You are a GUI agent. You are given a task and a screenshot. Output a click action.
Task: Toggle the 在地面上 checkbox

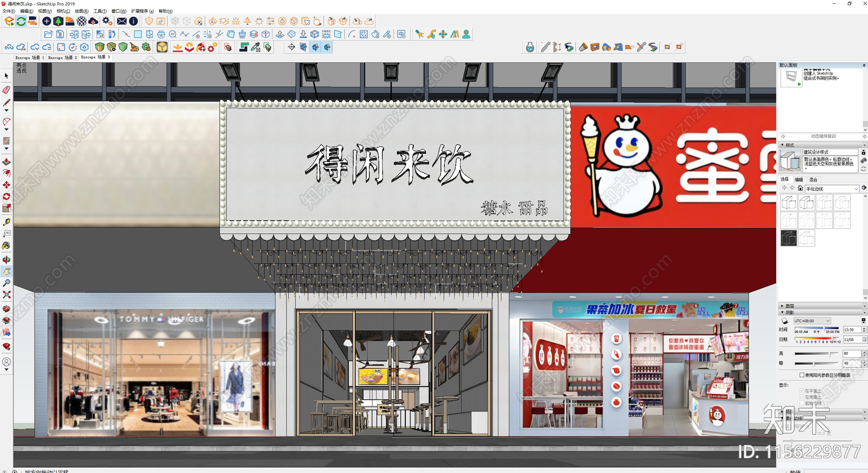[802, 397]
